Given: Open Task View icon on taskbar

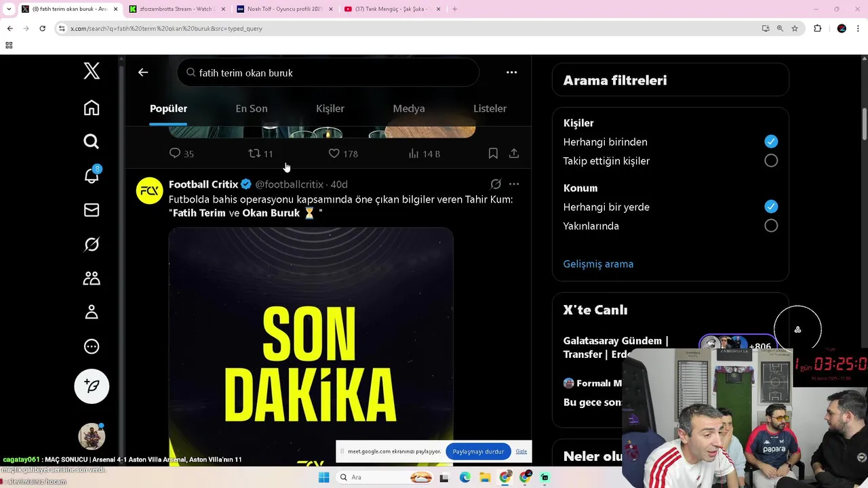Looking at the screenshot, I should point(444,477).
